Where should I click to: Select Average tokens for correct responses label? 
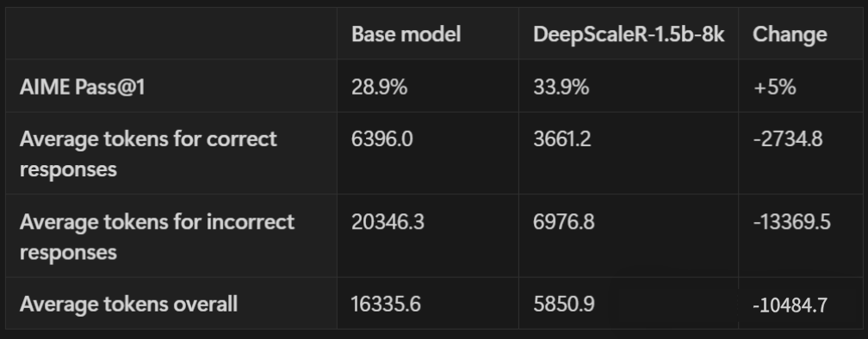(148, 154)
